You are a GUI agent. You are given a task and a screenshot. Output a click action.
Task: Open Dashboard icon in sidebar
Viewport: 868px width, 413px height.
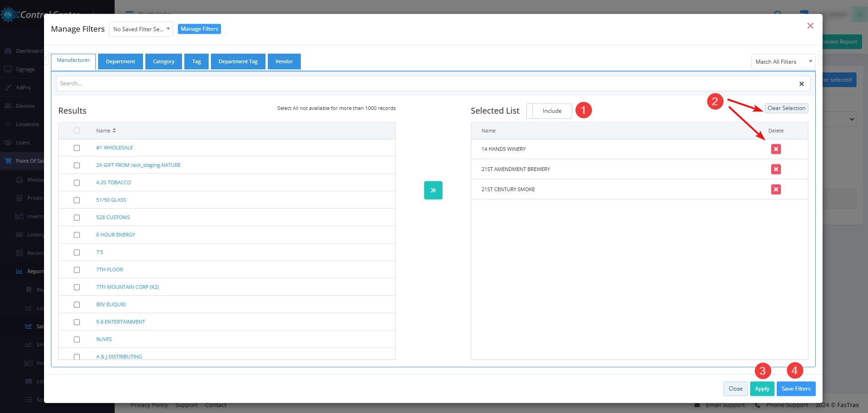(8, 51)
